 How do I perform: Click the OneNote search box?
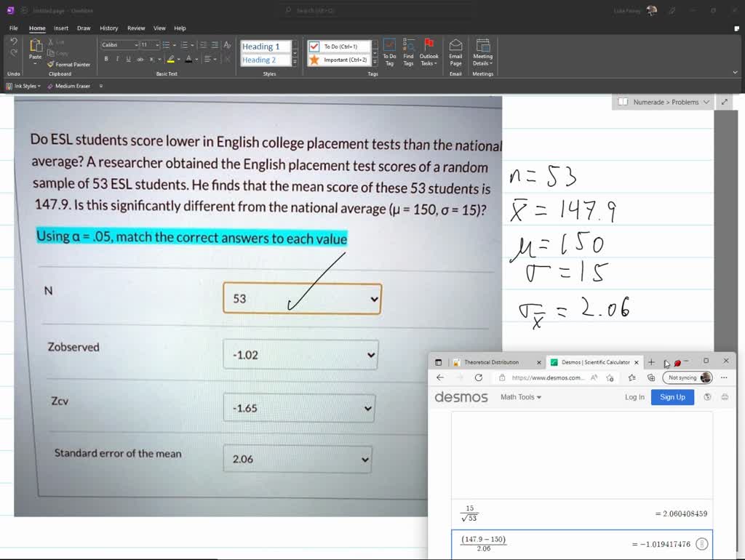(x=378, y=10)
